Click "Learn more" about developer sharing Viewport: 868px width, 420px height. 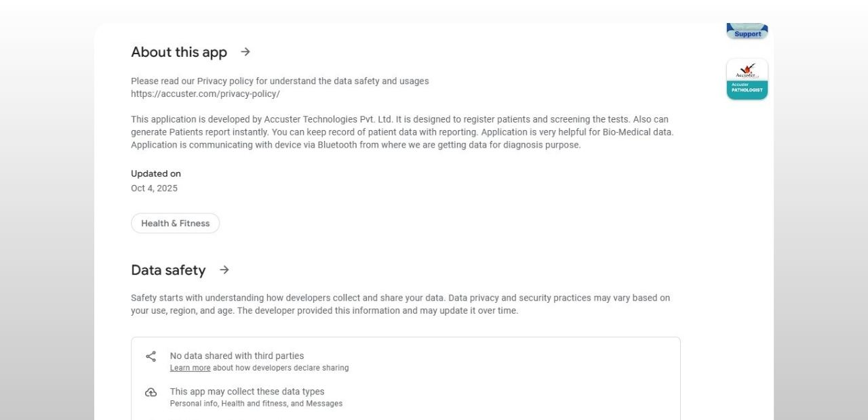pos(190,367)
